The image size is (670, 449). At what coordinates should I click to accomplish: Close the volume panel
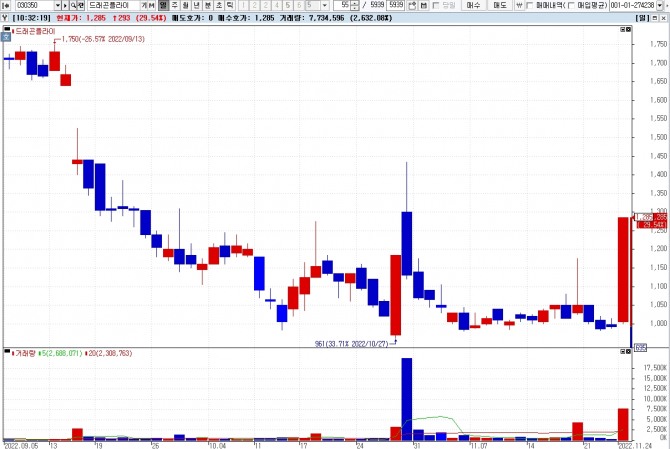[628, 352]
